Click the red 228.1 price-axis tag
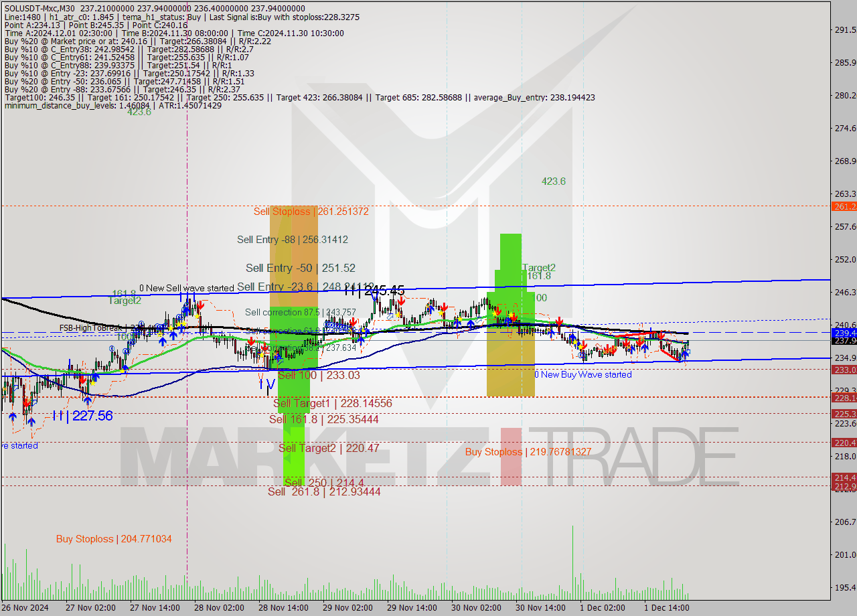The image size is (857, 616). tap(844, 397)
